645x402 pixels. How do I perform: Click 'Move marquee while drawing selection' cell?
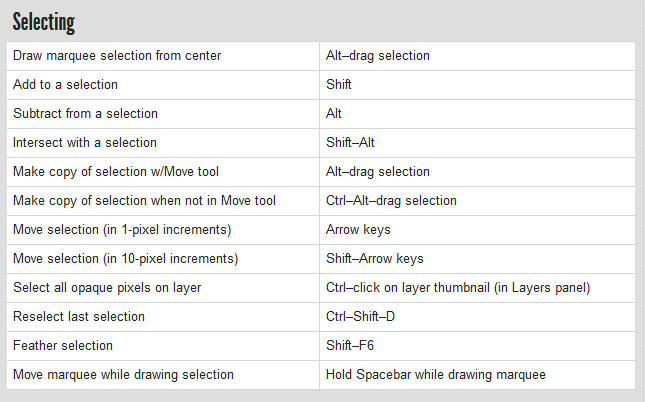click(123, 375)
